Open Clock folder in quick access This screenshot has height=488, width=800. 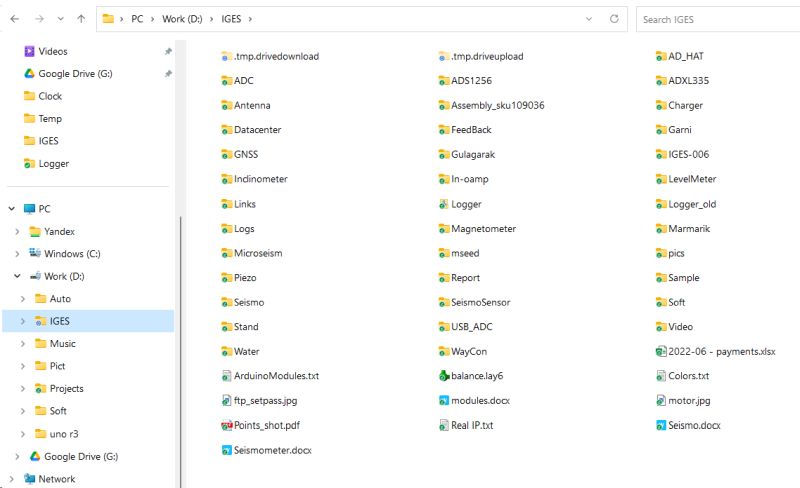tap(43, 96)
